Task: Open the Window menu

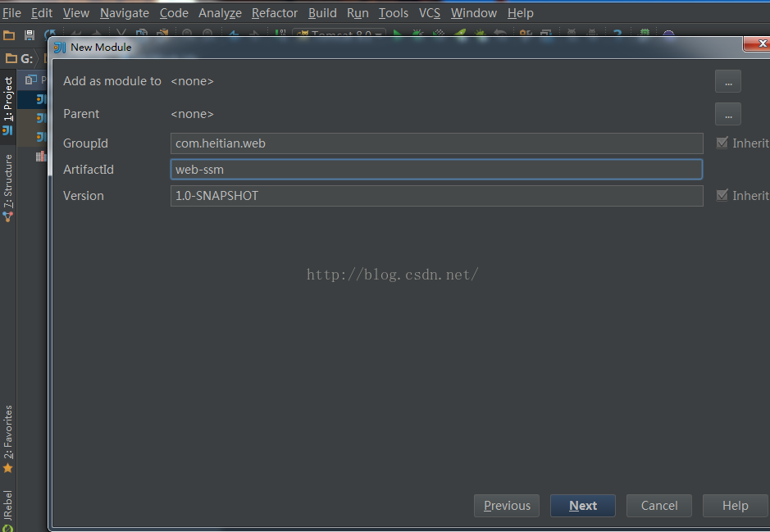Action: pyautogui.click(x=474, y=13)
